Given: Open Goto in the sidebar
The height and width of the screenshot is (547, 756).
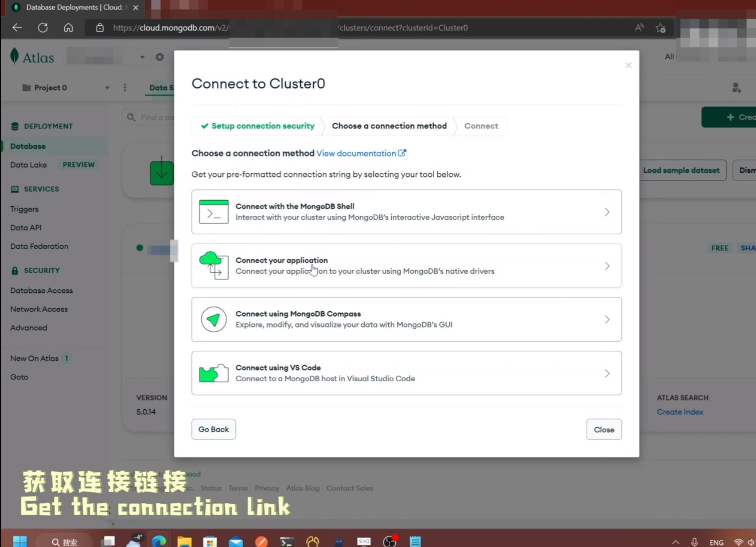Looking at the screenshot, I should click(x=19, y=377).
